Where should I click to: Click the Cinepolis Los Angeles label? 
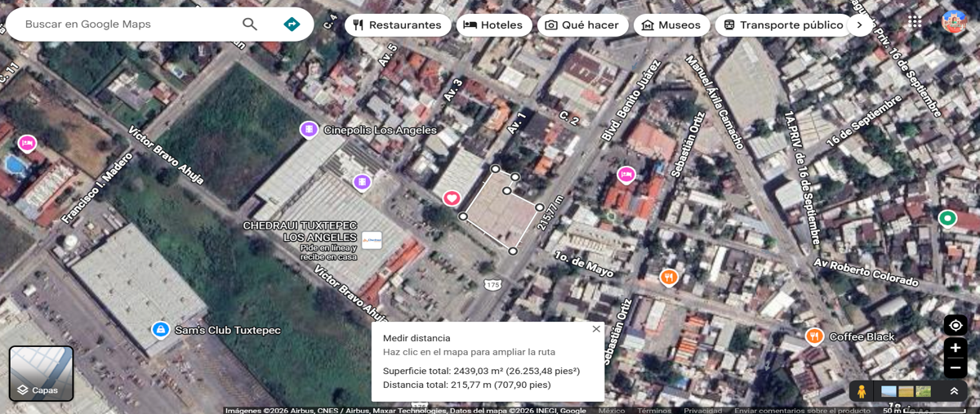click(x=380, y=130)
